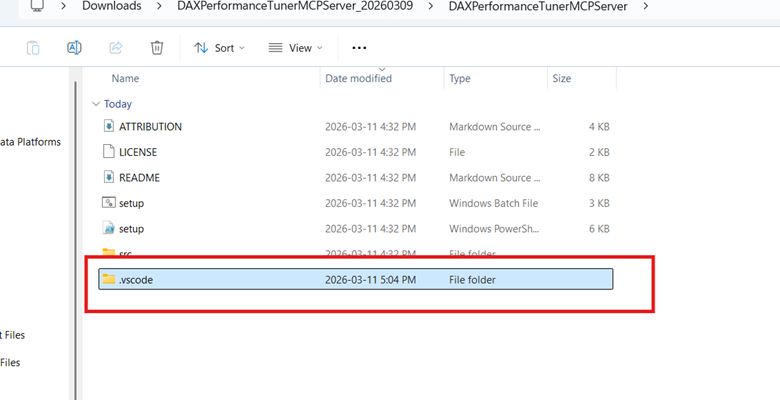Click the Share icon in toolbar
The width and height of the screenshot is (780, 400).
pos(115,47)
